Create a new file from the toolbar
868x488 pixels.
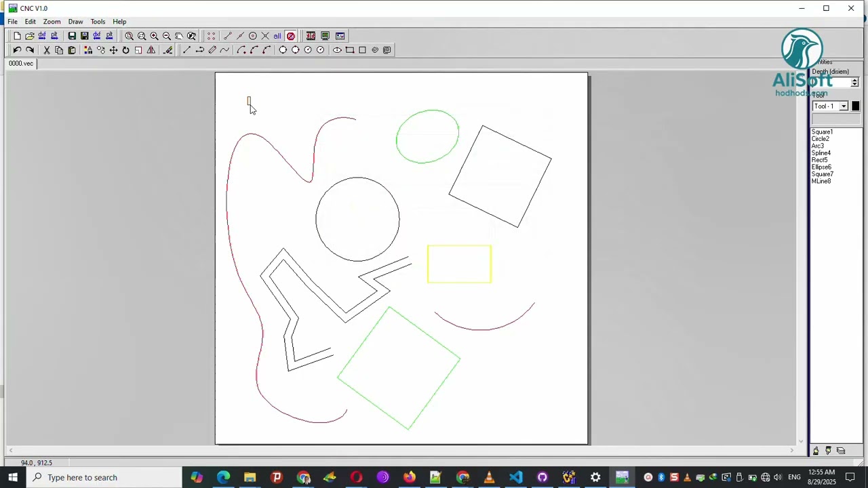[17, 36]
